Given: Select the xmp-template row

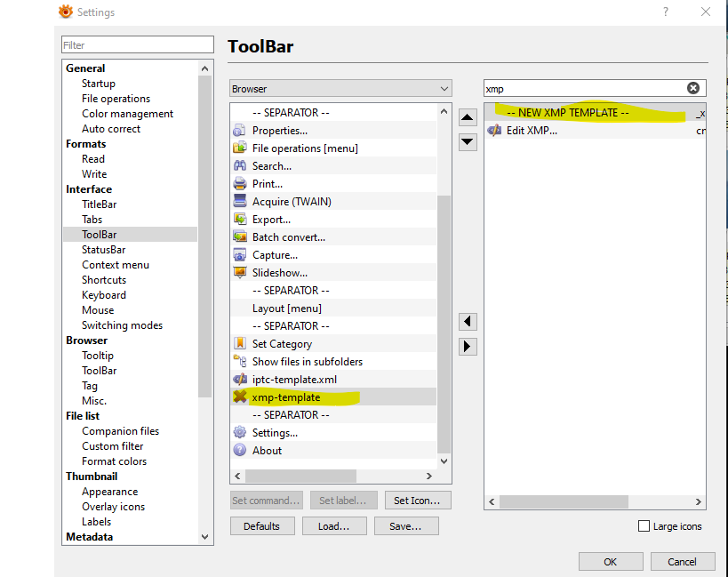Looking at the screenshot, I should 333,397.
